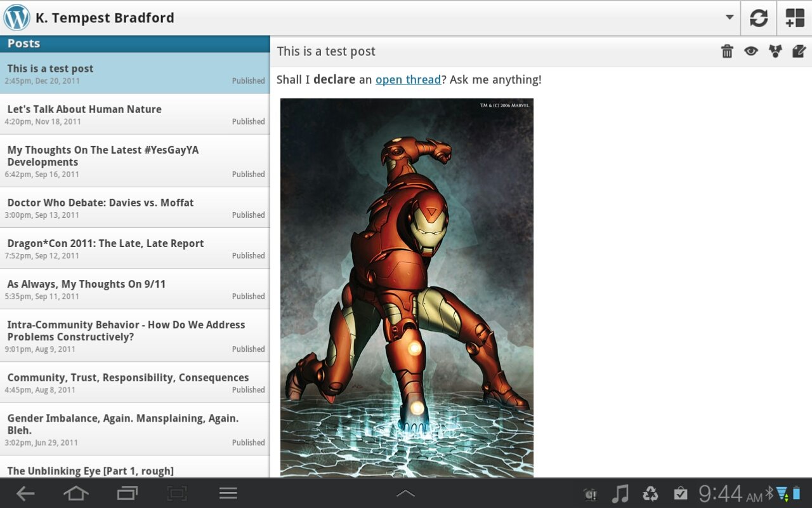Tap the Posts section header
This screenshot has width=812, height=508.
pos(134,44)
